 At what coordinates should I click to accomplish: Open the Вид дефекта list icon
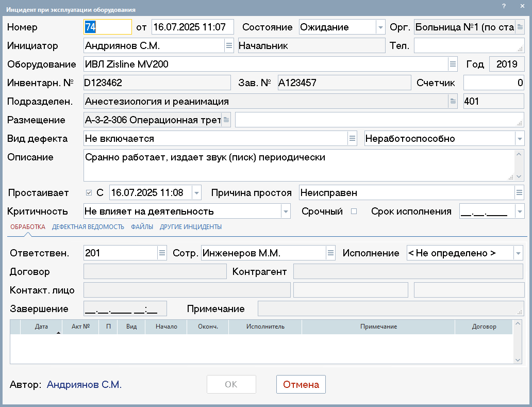353,139
